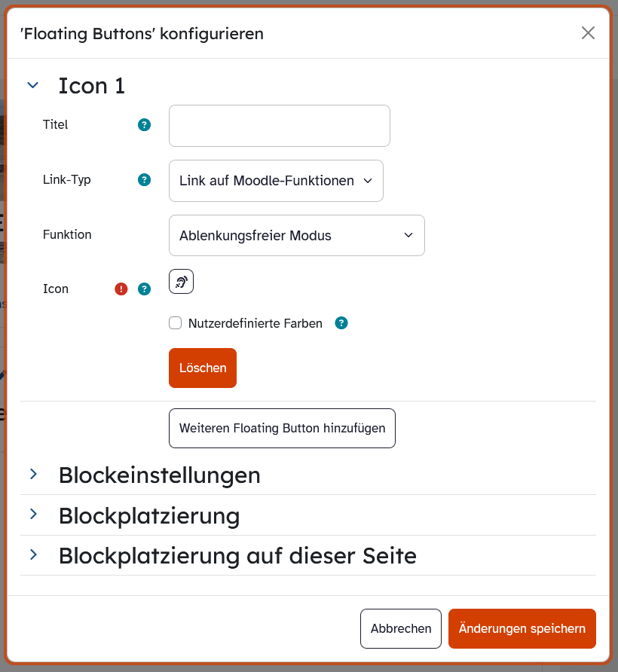Viewport: 618px width, 672px height.
Task: Click the Löschen button
Action: click(x=203, y=368)
